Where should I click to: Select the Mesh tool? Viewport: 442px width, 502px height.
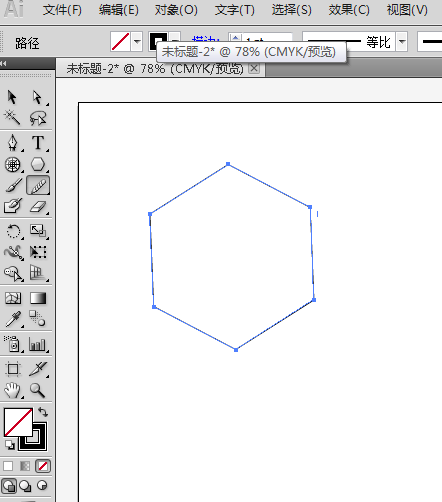[x=13, y=298]
